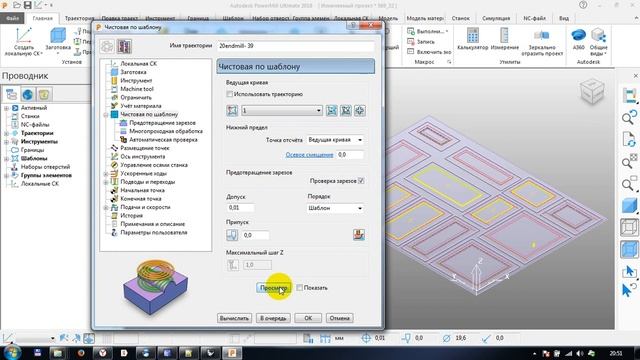Click the thickness (Припуск) mode icon
Image resolution: width=640 pixels, height=360 pixels.
pyautogui.click(x=232, y=235)
